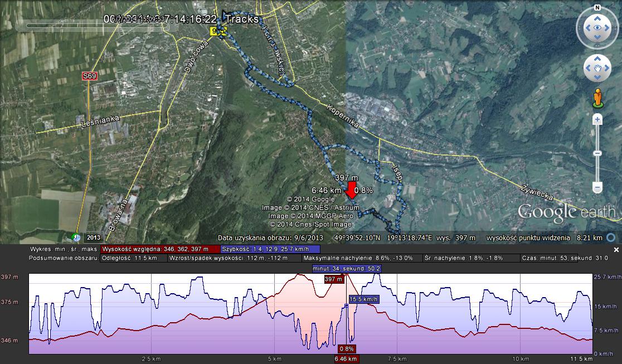Click the zoom slider handle
Image resolution: width=622 pixels, height=364 pixels.
[597, 153]
